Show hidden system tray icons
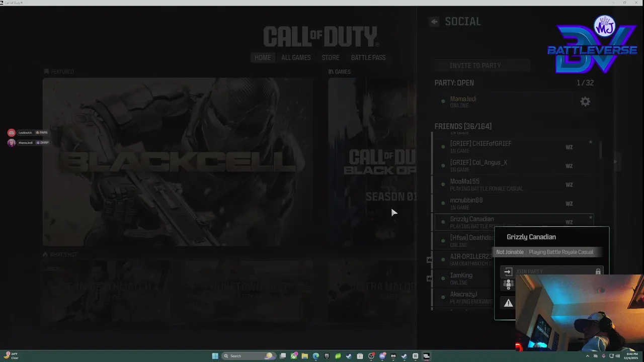Image resolution: width=644 pixels, height=362 pixels. pyautogui.click(x=588, y=356)
